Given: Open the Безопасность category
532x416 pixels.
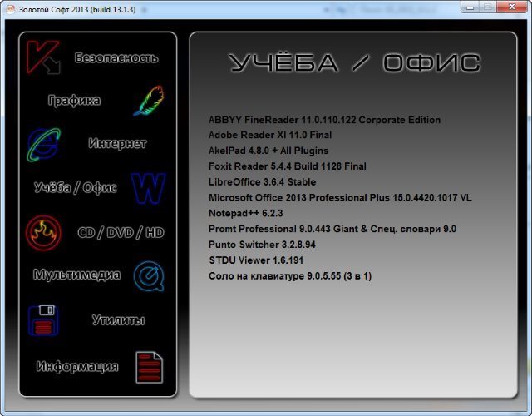Looking at the screenshot, I should [x=116, y=58].
